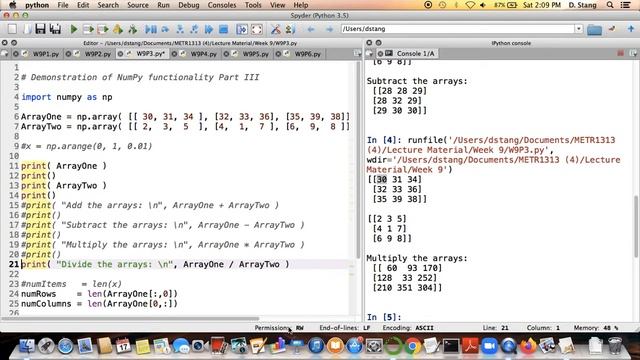Click the editor horizontal scrollbar
This screenshot has height=360, width=640.
(x=131, y=318)
